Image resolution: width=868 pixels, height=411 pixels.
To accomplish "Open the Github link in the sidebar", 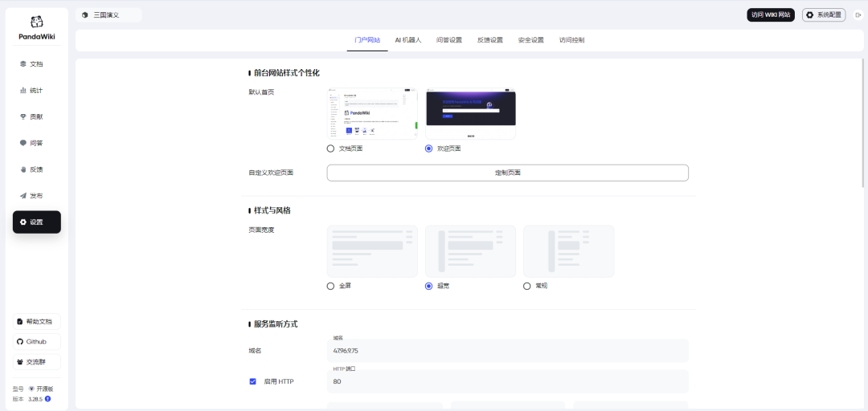I will click(36, 341).
